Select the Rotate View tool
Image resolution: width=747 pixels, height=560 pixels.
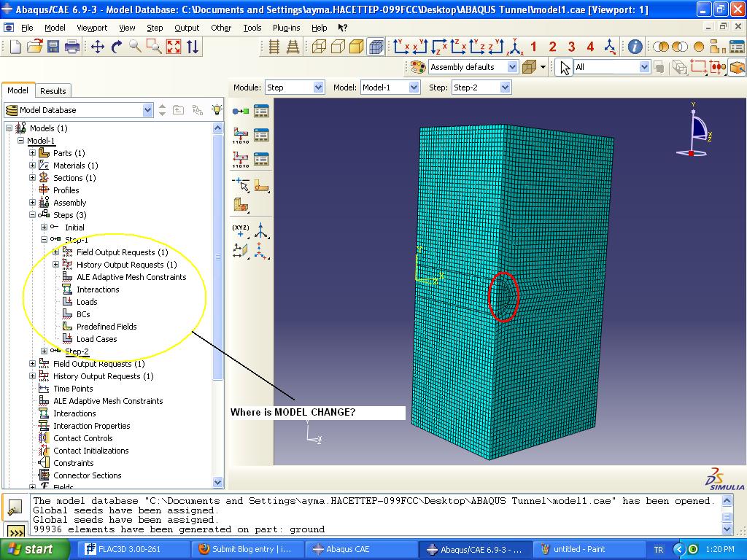point(117,47)
